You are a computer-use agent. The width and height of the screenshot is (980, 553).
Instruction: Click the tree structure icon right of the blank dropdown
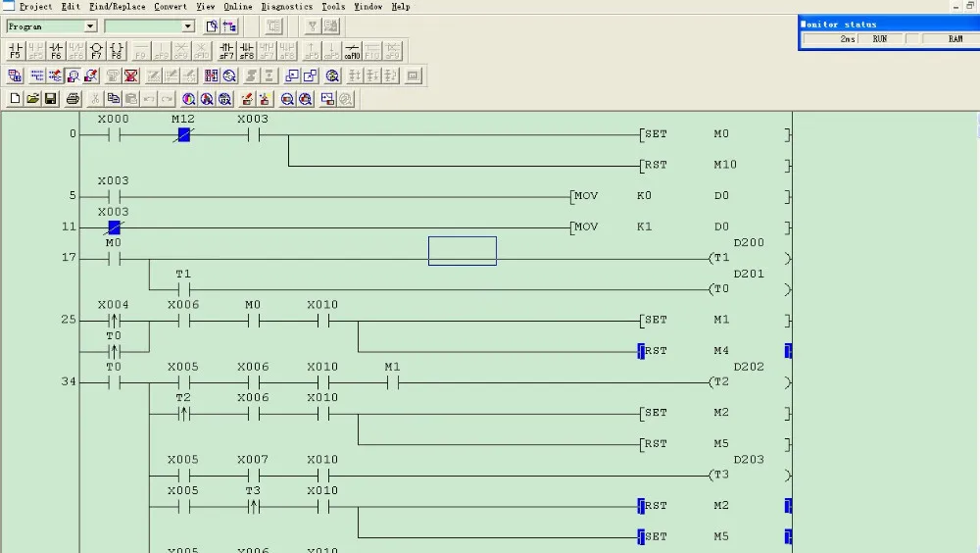(230, 26)
